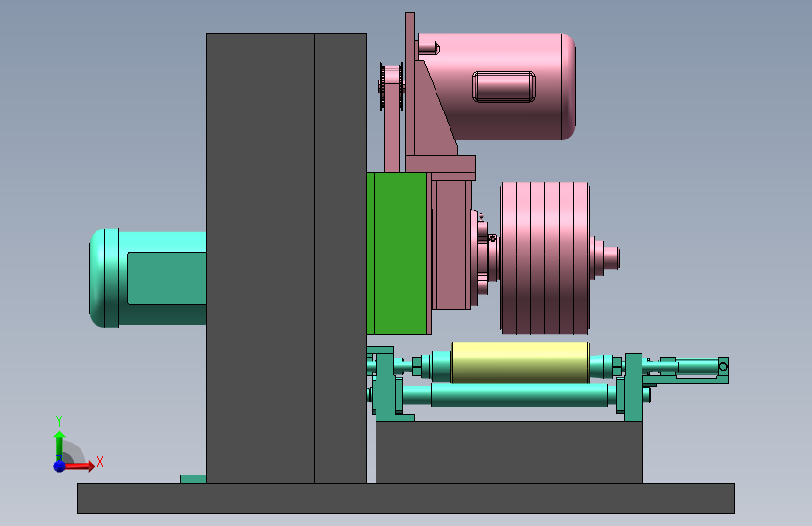Select the narrow dark plate beside the column
The height and width of the screenshot is (526, 812).
[x=340, y=257]
